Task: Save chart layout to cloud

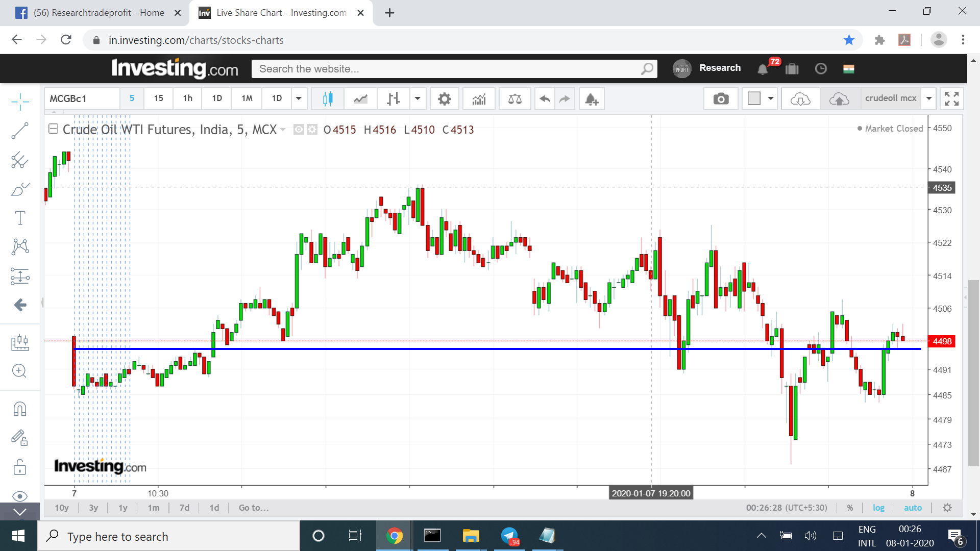Action: (x=839, y=98)
